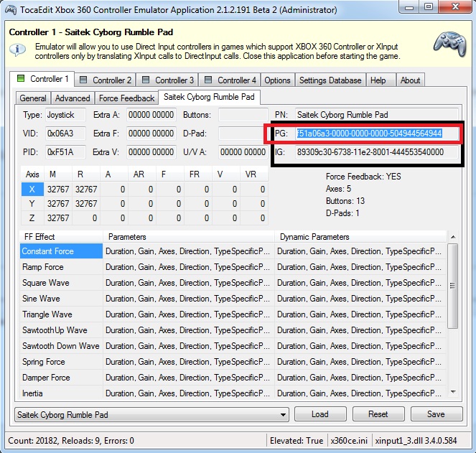Click the Reset button
The image size is (476, 453).
pyautogui.click(x=378, y=414)
